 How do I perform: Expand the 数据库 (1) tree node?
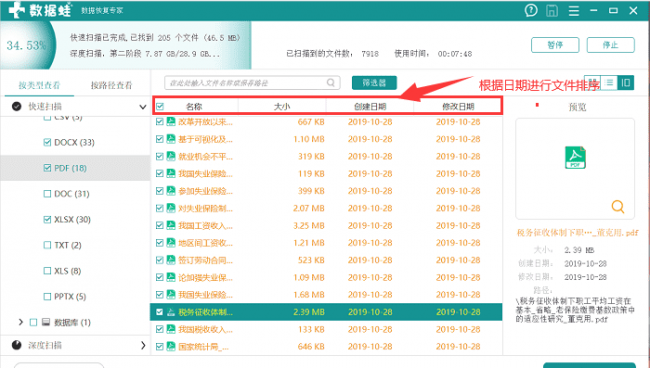tap(21, 322)
